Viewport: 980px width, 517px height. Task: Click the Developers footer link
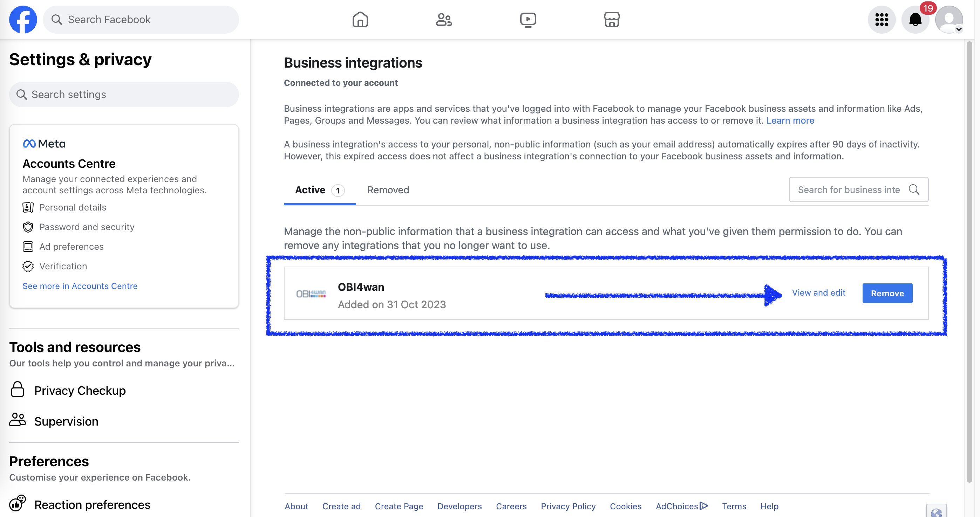coord(459,506)
